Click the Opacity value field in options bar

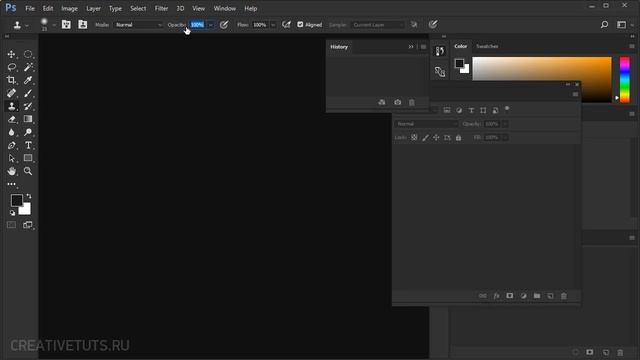tap(198, 25)
